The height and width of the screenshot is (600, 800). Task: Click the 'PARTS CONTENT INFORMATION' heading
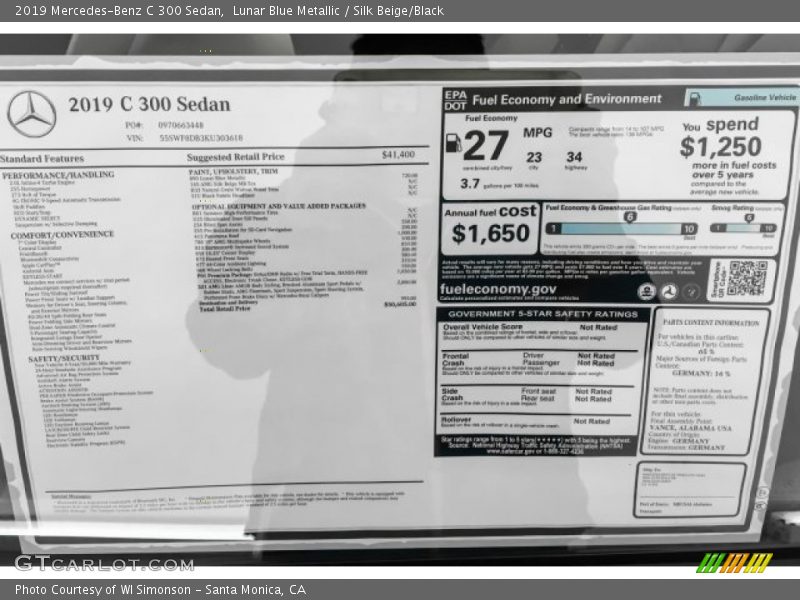pyautogui.click(x=711, y=323)
